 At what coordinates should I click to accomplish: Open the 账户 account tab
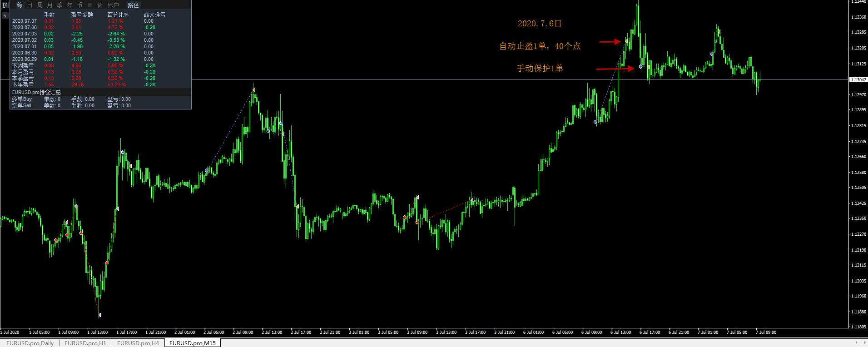coord(113,5)
